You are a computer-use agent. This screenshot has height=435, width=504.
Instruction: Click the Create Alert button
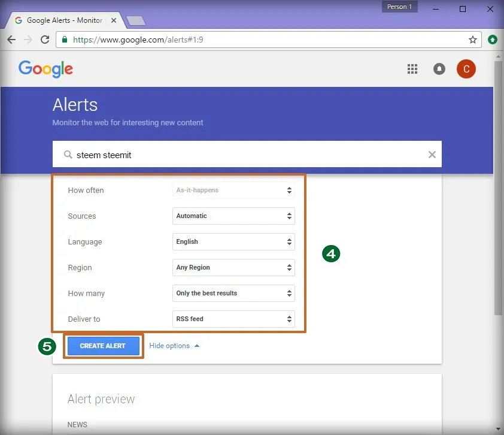(x=103, y=346)
